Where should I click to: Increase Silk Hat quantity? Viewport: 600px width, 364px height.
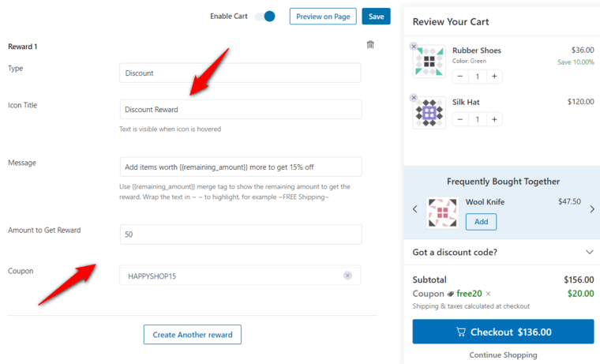(x=494, y=119)
